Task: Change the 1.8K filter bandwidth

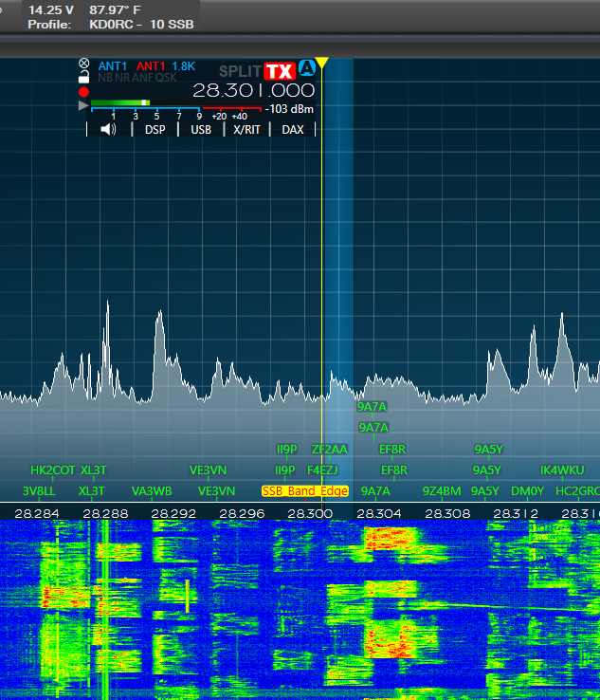Action: click(x=183, y=66)
